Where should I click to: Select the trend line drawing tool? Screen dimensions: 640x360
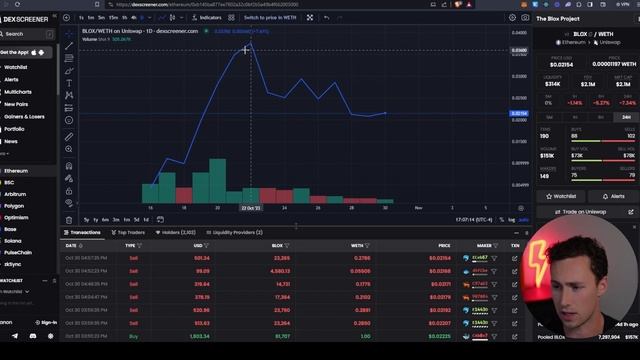(69, 46)
